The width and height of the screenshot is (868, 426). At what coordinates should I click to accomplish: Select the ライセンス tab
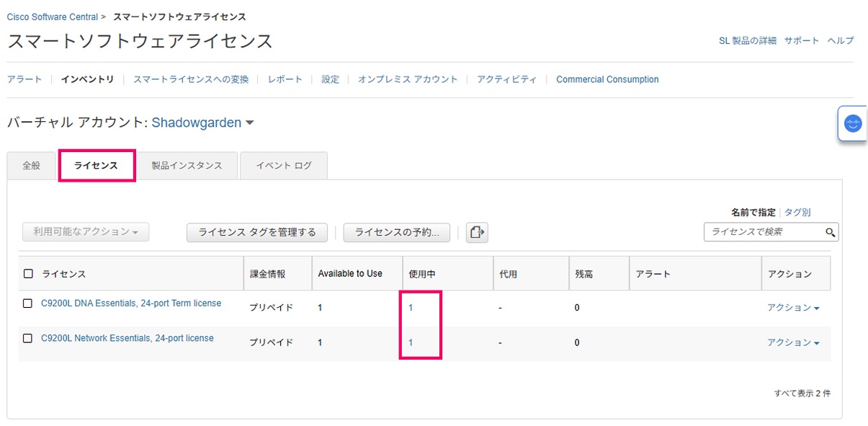[x=97, y=165]
